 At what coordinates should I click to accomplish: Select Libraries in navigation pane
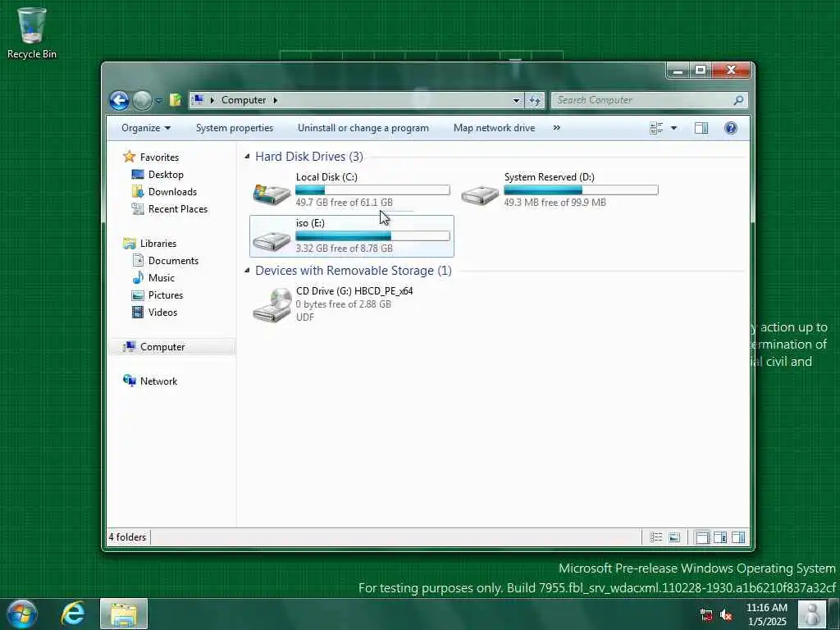(158, 243)
